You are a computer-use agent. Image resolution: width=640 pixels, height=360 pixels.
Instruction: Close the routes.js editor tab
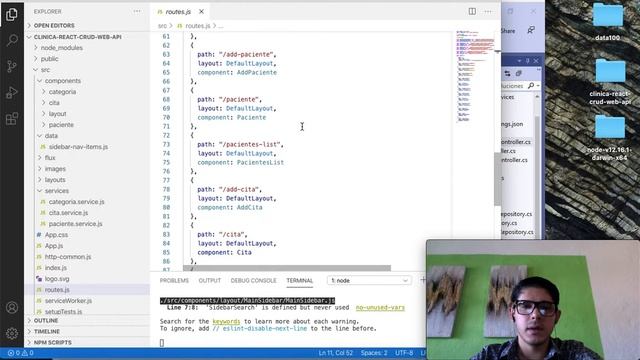coord(201,12)
